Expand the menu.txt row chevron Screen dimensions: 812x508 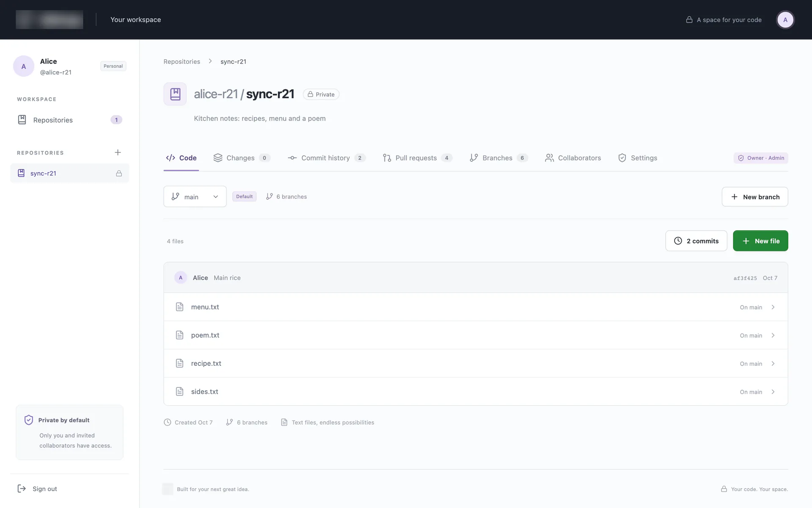tap(773, 307)
